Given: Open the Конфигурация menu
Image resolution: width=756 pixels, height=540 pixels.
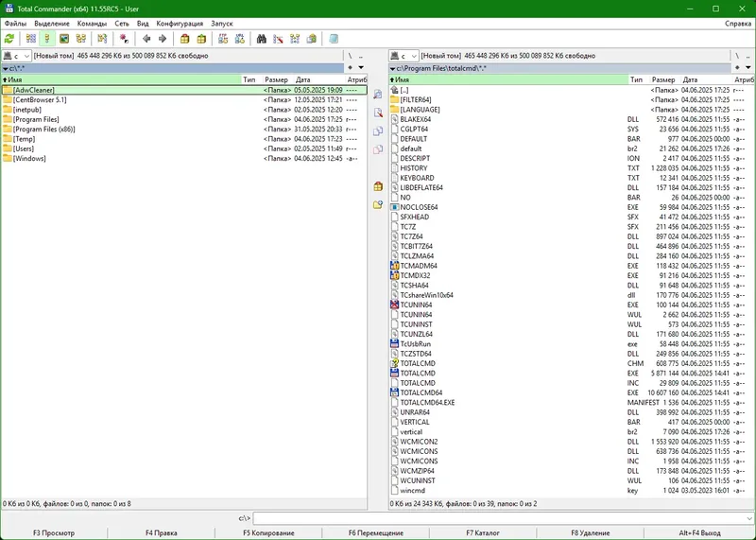Looking at the screenshot, I should point(180,23).
